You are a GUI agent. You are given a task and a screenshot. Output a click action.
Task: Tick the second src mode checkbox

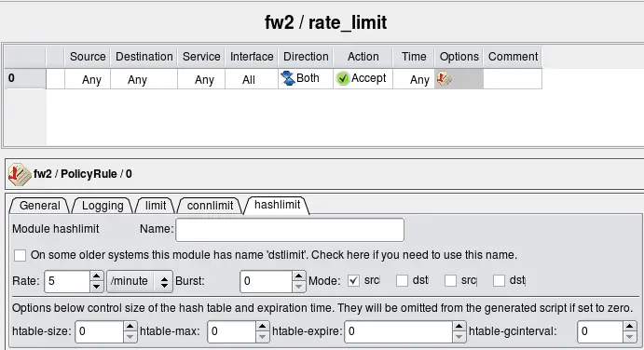[x=450, y=281]
